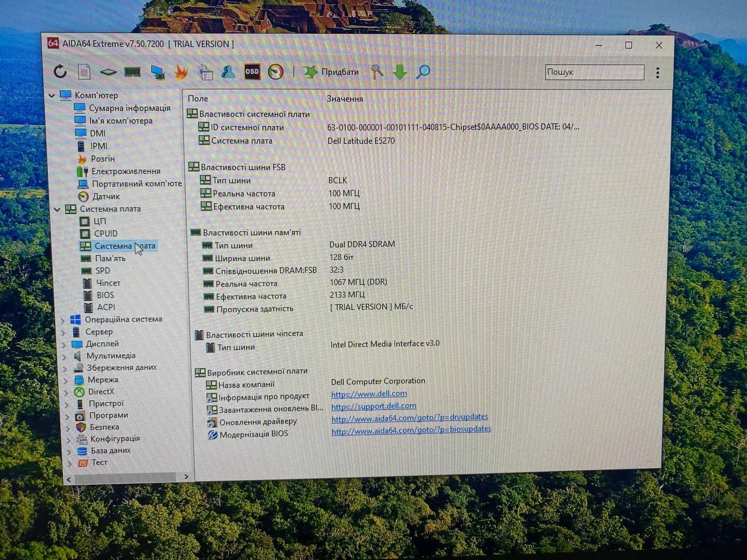747x560 pixels.
Task: Select the Dual DDR4 SDRAM value
Action: 362,244
